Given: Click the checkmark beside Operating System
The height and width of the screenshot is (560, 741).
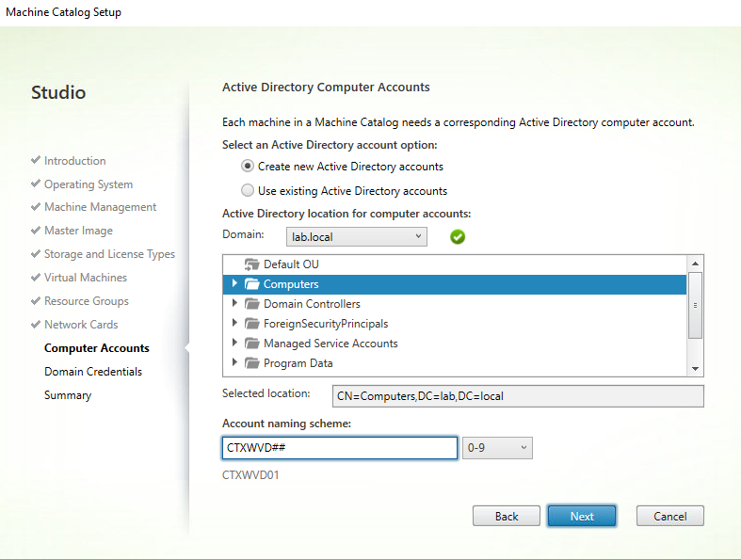Looking at the screenshot, I should [x=36, y=184].
